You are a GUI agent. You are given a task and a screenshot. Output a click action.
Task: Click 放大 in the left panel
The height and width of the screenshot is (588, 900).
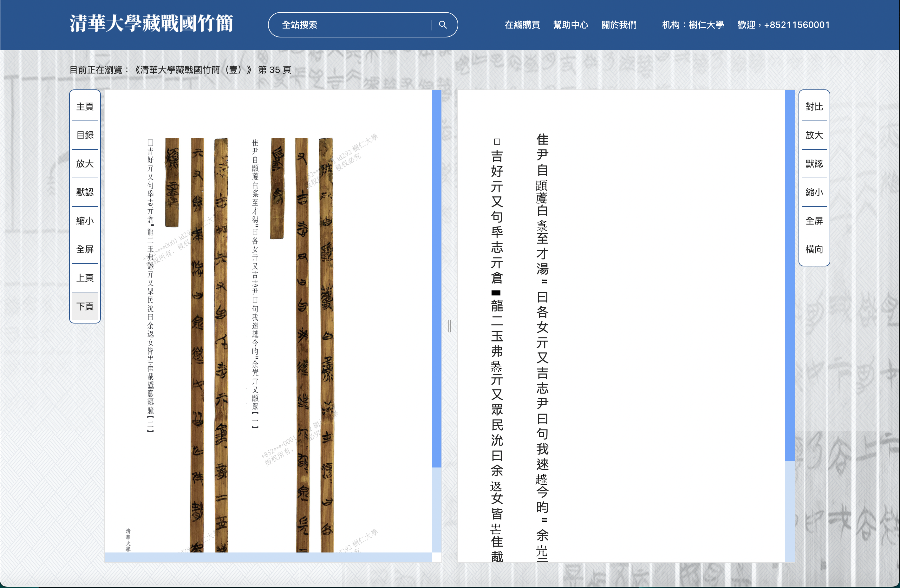[x=85, y=164]
